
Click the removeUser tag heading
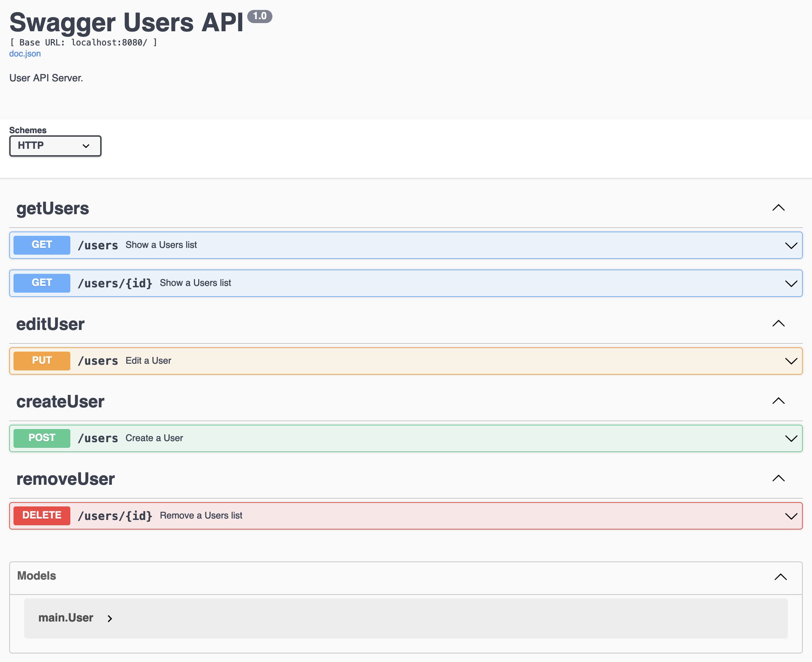[x=66, y=479]
